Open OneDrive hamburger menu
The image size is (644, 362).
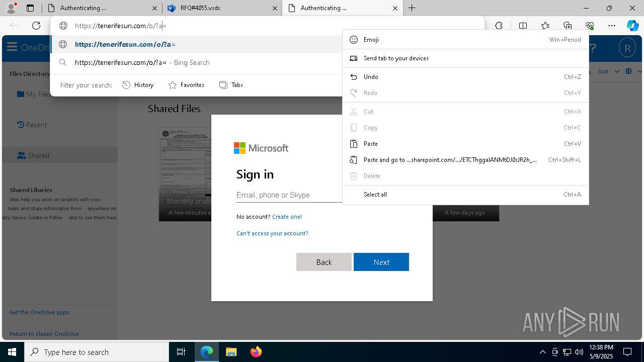click(x=12, y=48)
